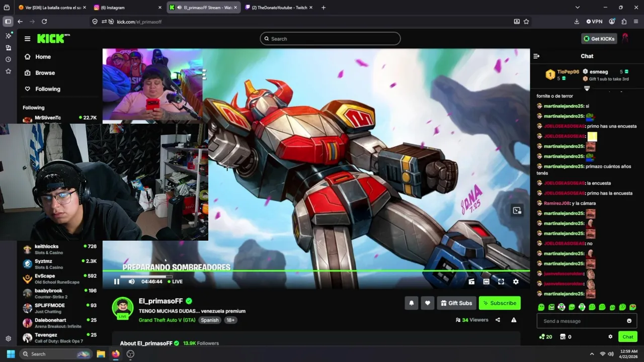Pause the stream playback
Viewport: 644px width, 362px height.
(x=117, y=282)
